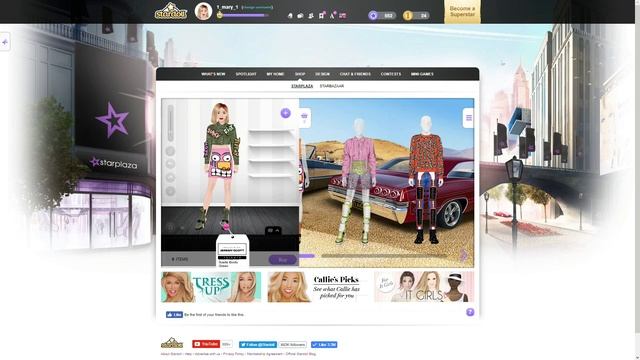Select the Starbazaar sub-tab
Image resolution: width=640 pixels, height=360 pixels.
click(x=331, y=86)
